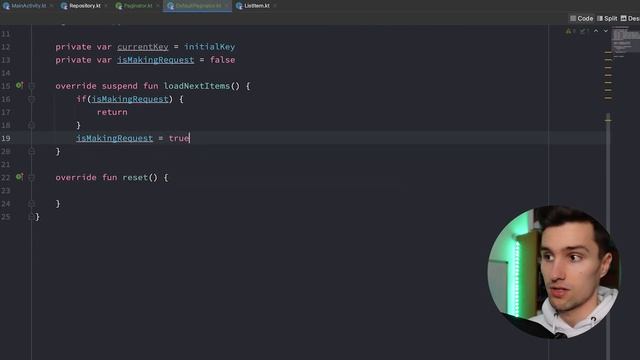Open the Paginator.kt tab

(138, 6)
